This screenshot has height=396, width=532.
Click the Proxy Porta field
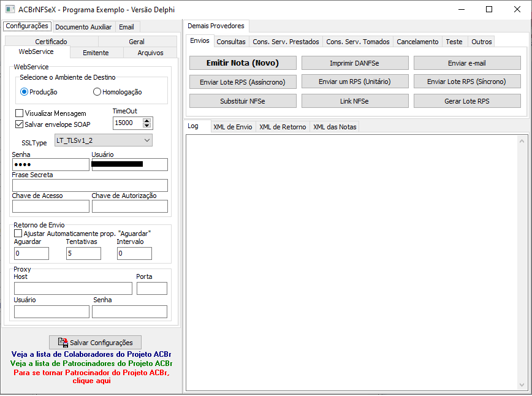(152, 289)
